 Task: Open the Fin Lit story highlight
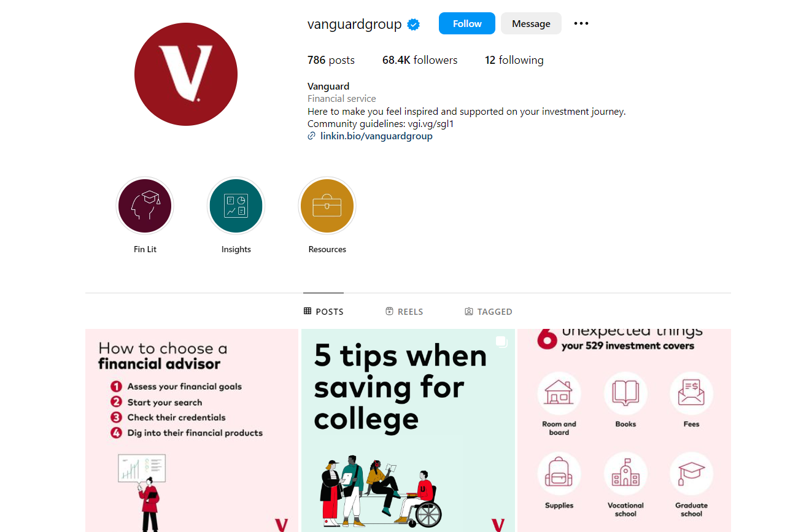(145, 206)
